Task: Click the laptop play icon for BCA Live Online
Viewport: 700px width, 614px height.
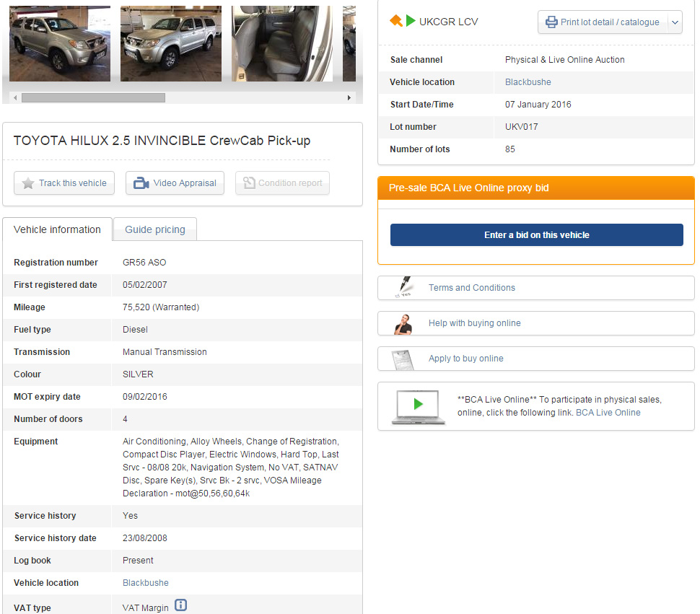Action: coord(419,407)
